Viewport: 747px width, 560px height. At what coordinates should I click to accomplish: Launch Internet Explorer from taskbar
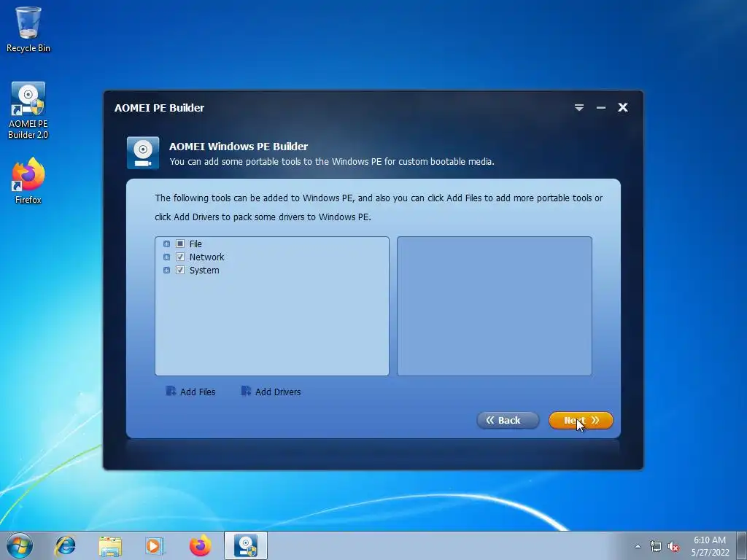pyautogui.click(x=65, y=545)
